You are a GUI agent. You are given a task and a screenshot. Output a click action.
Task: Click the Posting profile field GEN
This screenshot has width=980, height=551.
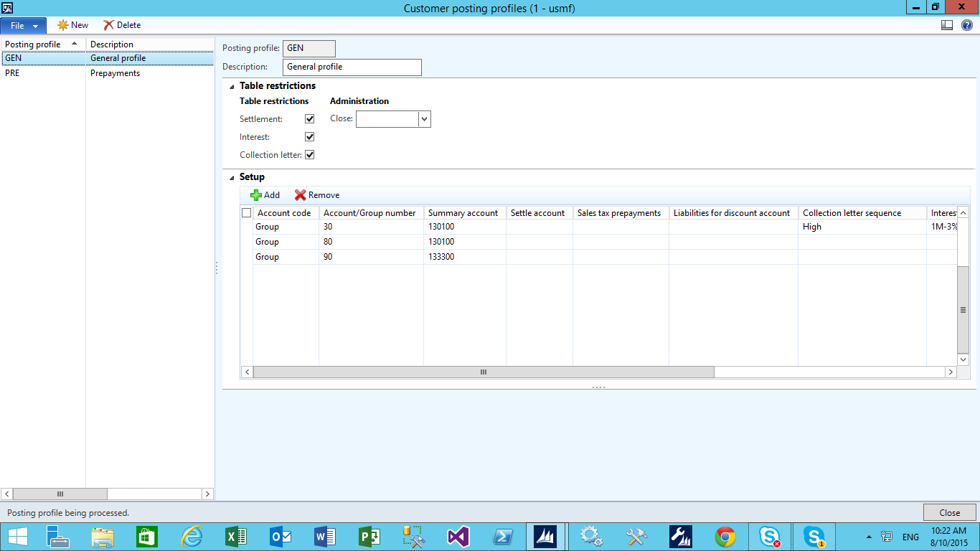(x=309, y=48)
